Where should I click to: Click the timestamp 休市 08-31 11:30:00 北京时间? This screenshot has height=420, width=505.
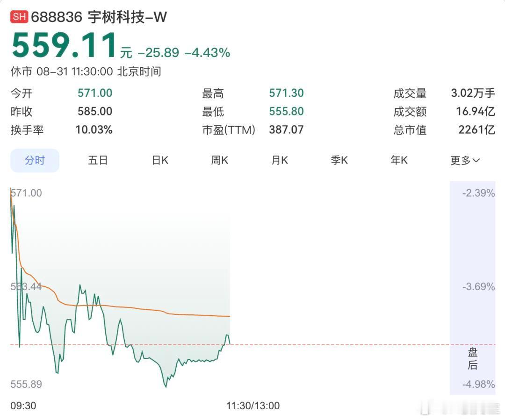coord(86,71)
